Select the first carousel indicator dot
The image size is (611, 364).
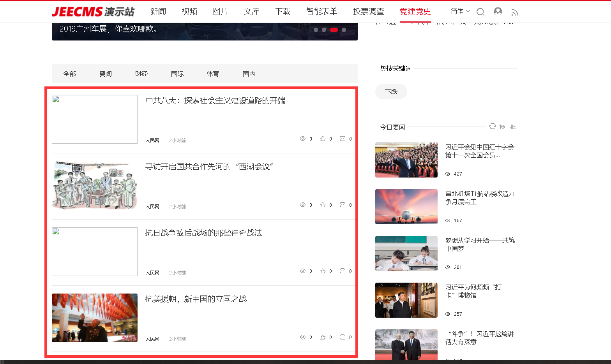tap(316, 30)
